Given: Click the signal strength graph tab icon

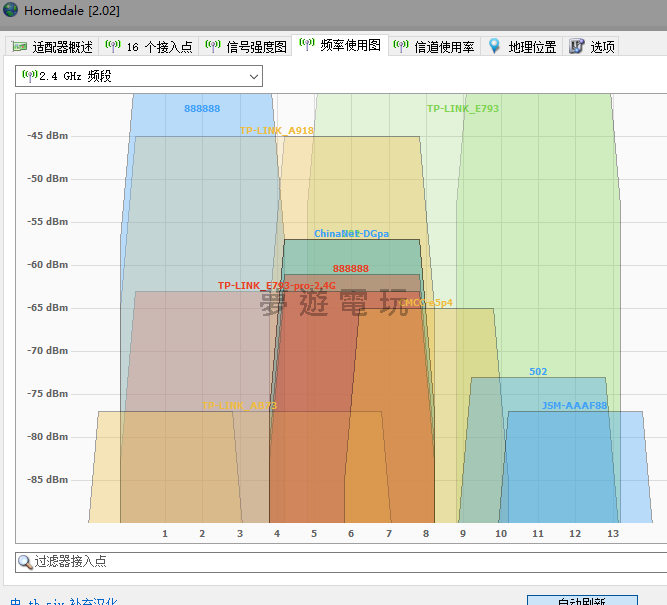Looking at the screenshot, I should pyautogui.click(x=213, y=47).
